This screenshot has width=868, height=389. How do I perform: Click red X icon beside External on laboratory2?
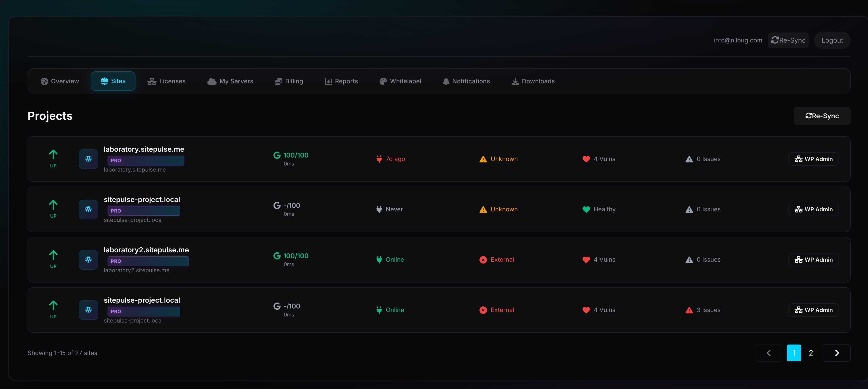483,260
